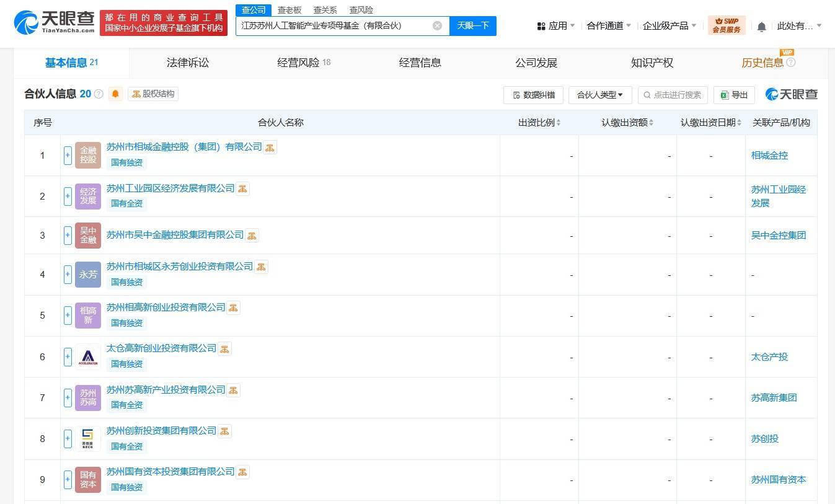Open the 历史信息 VIP tab
This screenshot has height=504, width=835.
click(762, 63)
